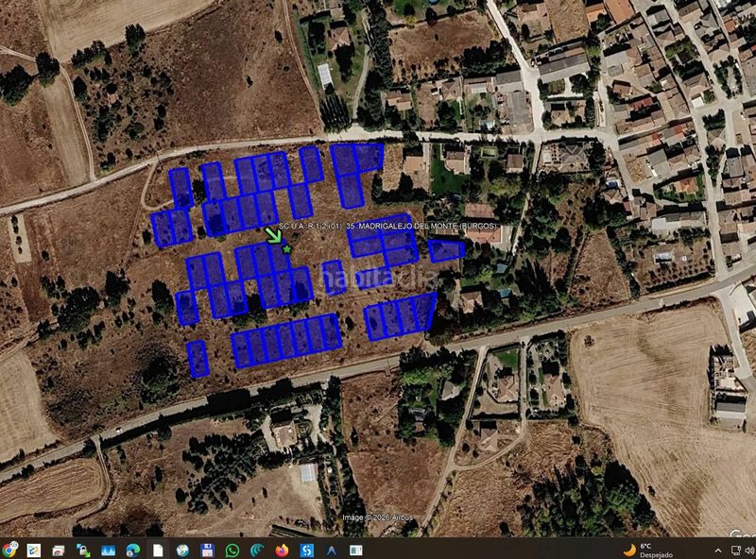Open the dark blue A-shaped taskbar icon
Screen dimensions: 756x559
point(332,551)
